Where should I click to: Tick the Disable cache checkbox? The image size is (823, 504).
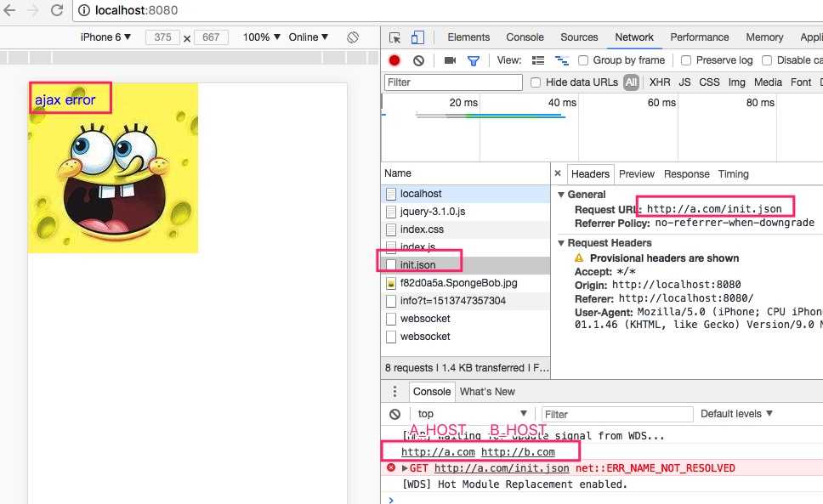tap(767, 60)
